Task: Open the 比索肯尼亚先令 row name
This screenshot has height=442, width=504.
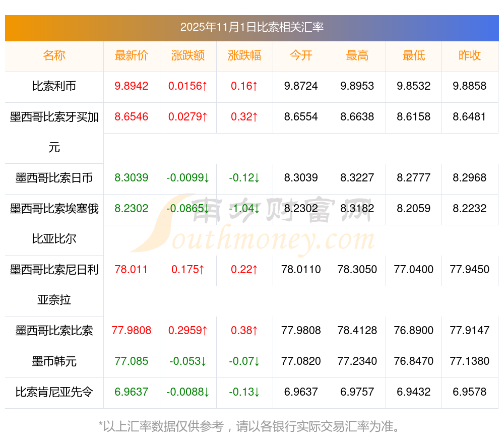Action: tap(54, 392)
